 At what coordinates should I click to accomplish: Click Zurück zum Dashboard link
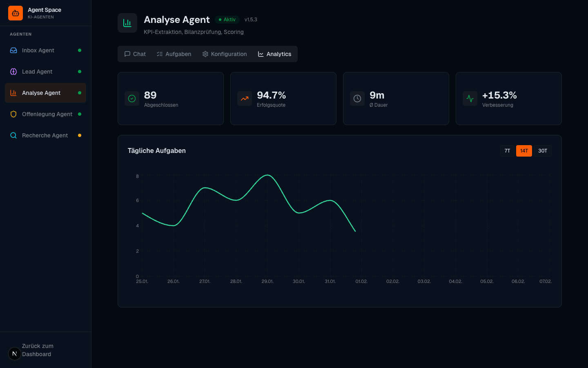38,350
